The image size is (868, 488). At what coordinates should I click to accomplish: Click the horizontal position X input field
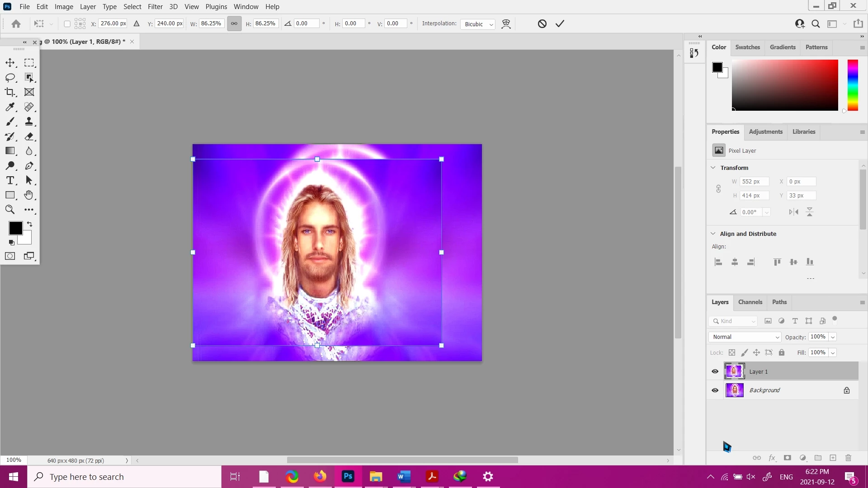click(113, 23)
